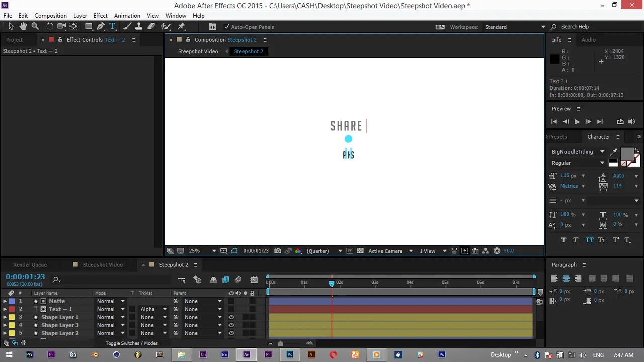Select the Rectangle shape tool
The width and height of the screenshot is (644, 362).
tap(89, 26)
